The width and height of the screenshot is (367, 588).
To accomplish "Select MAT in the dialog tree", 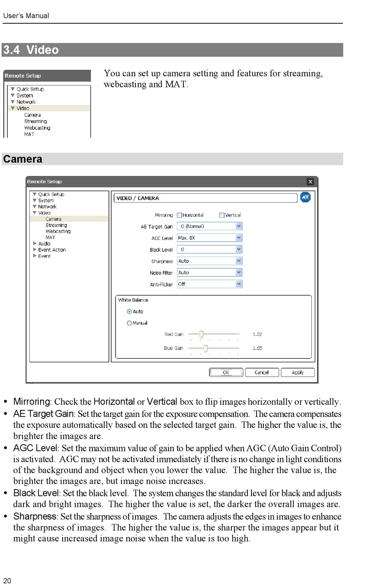I will coord(50,237).
